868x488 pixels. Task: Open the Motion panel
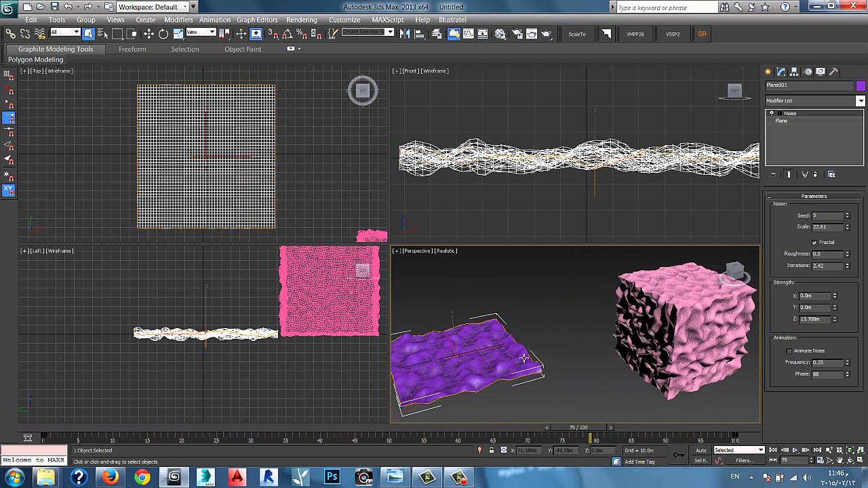(x=808, y=71)
